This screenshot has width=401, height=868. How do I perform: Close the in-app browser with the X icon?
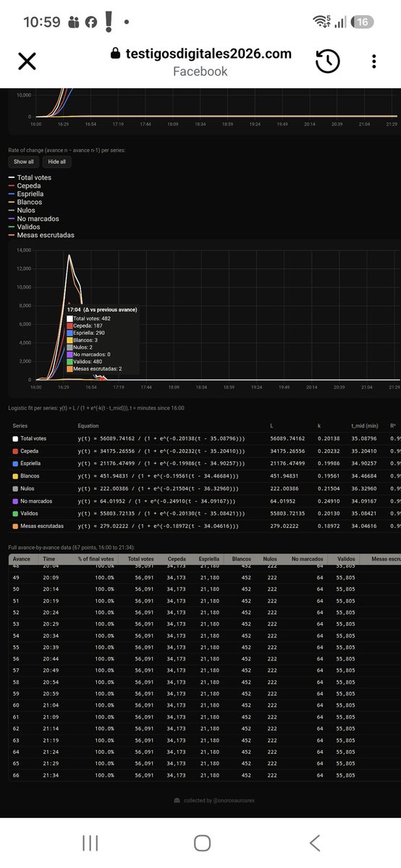pyautogui.click(x=27, y=61)
